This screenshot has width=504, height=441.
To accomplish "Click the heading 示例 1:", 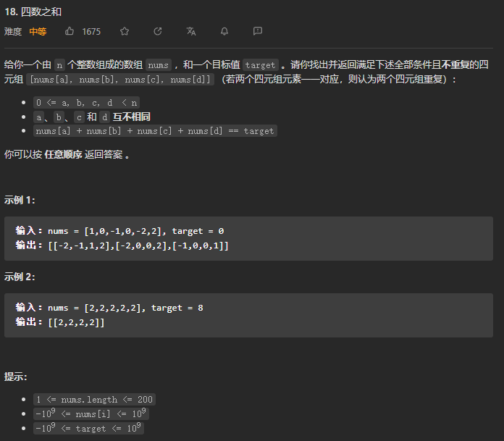I will (x=20, y=200).
